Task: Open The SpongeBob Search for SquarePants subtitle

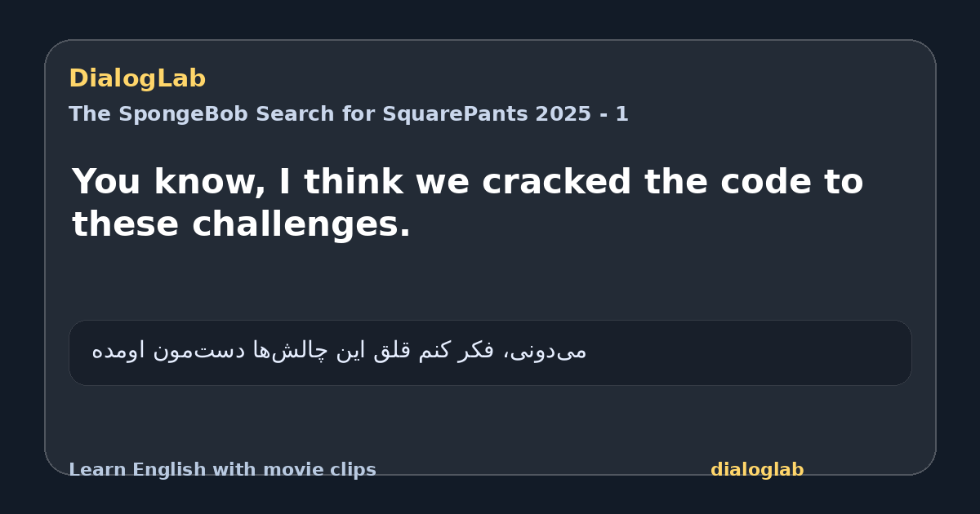Action: 349,114
